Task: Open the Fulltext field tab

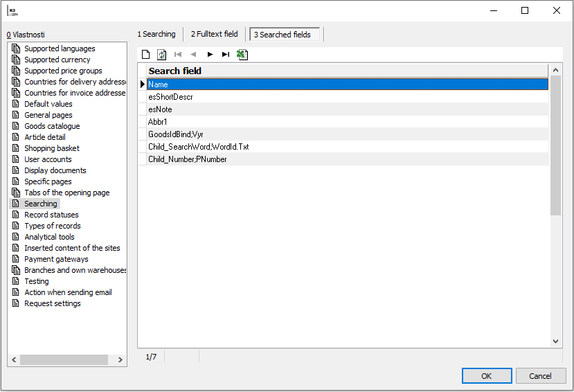Action: coord(214,34)
